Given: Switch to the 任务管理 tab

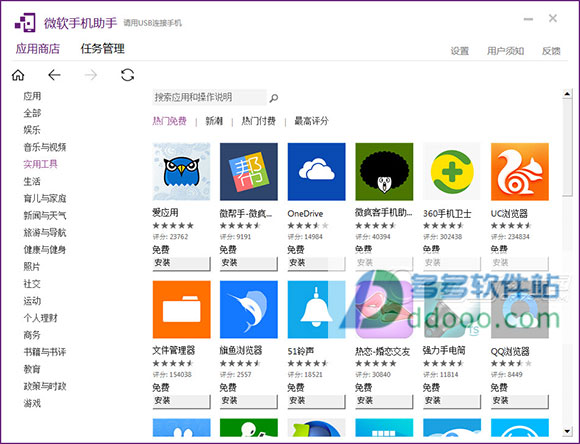Looking at the screenshot, I should (x=102, y=48).
